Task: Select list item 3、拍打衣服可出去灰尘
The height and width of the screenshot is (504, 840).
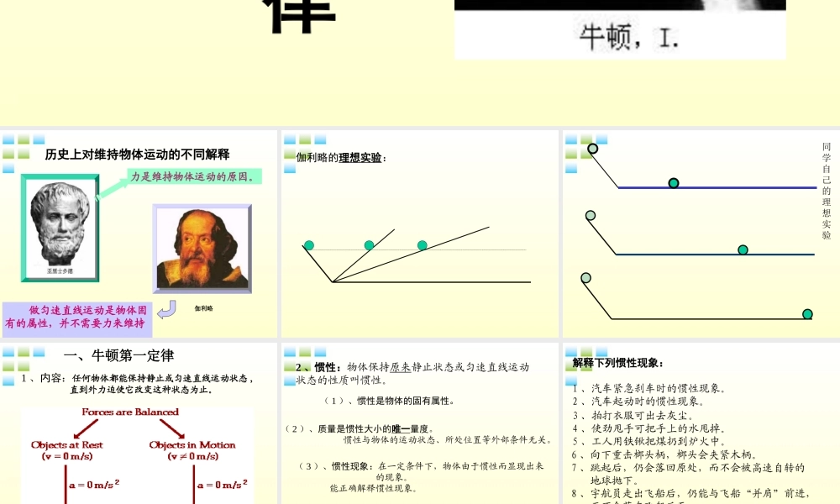Action: coord(633,416)
